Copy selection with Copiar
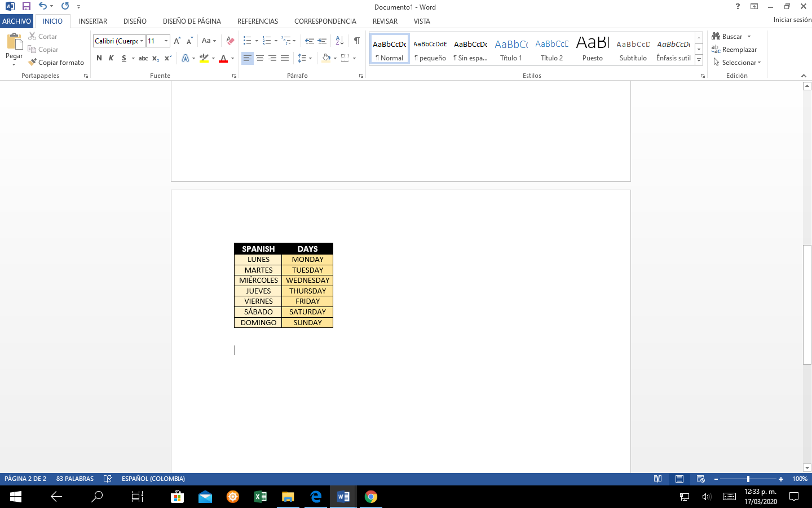 [43, 50]
